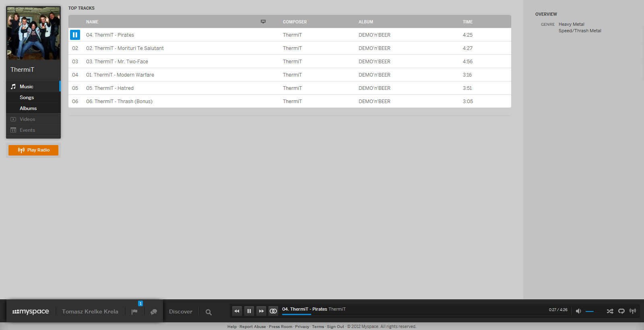This screenshot has height=330, width=644.
Task: Toggle the radio antenna icon in the player
Action: pos(633,311)
